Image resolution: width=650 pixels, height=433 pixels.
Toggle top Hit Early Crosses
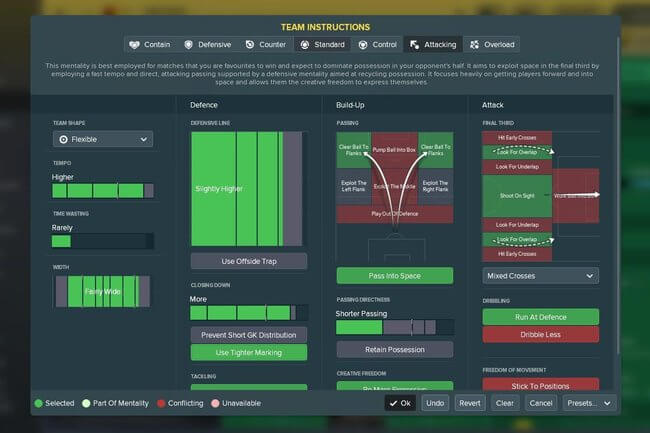pos(517,138)
